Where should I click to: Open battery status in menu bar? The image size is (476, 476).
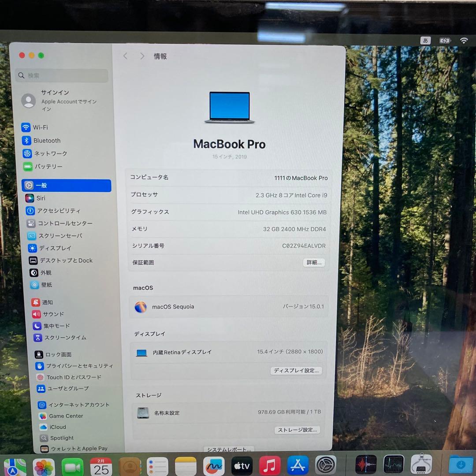445,41
